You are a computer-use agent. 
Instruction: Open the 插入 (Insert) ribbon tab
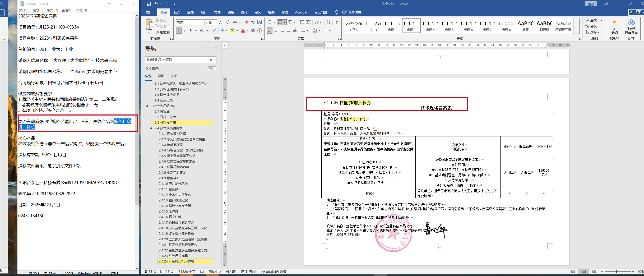click(177, 12)
